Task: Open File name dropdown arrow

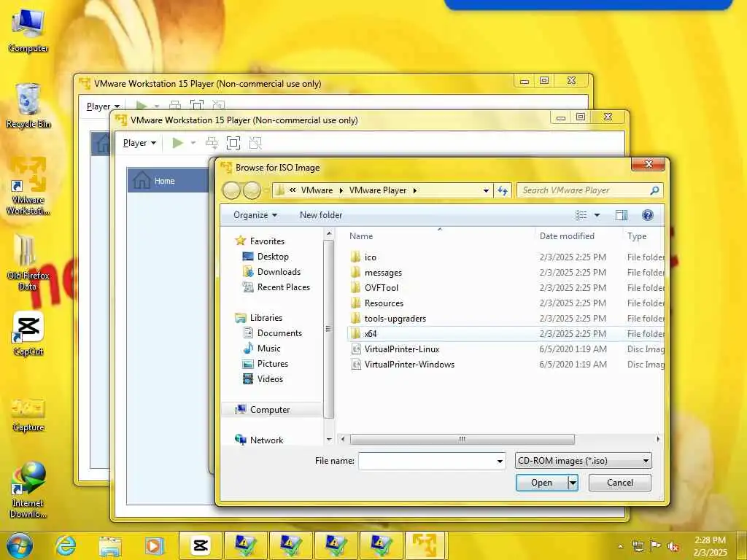Action: point(500,461)
